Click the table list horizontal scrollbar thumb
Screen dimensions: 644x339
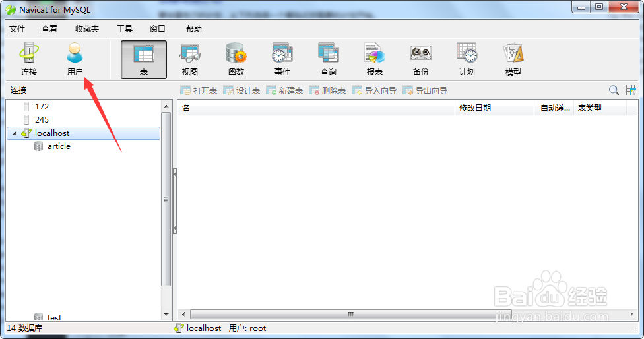click(x=351, y=314)
